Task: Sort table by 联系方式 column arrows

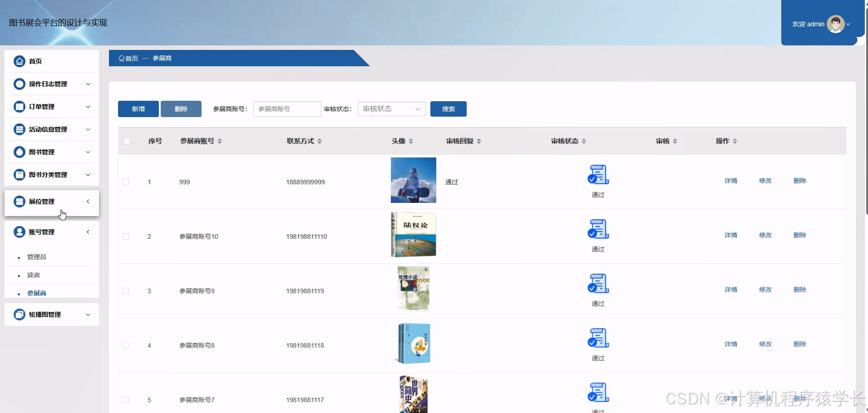Action: click(x=320, y=141)
